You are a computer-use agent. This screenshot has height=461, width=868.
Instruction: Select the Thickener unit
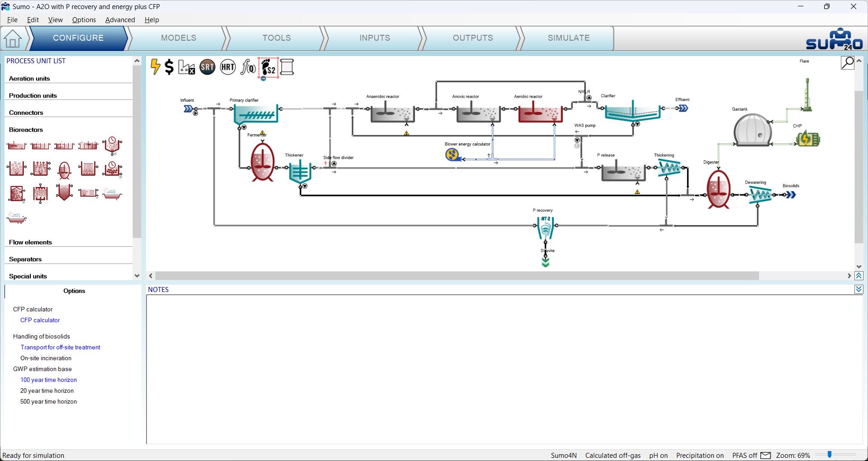300,172
